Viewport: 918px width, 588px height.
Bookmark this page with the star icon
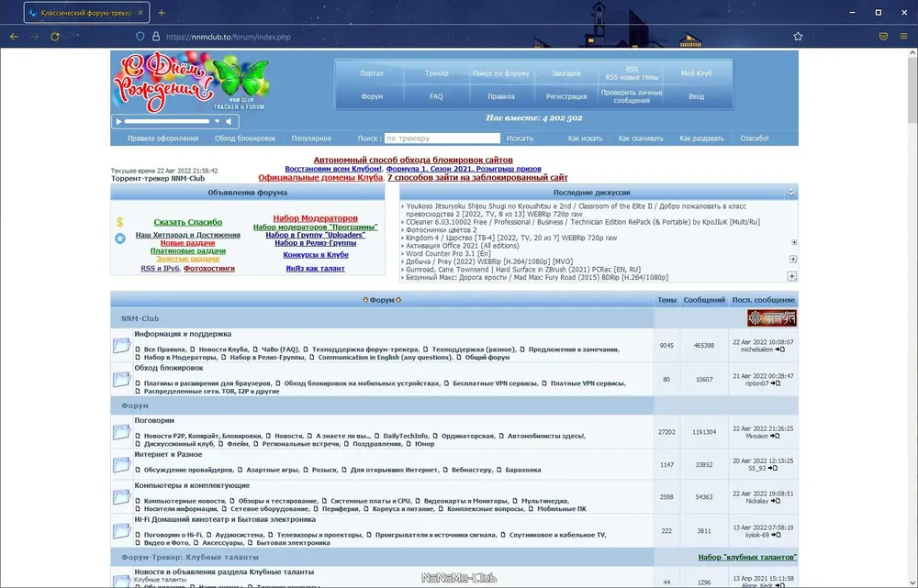(798, 37)
